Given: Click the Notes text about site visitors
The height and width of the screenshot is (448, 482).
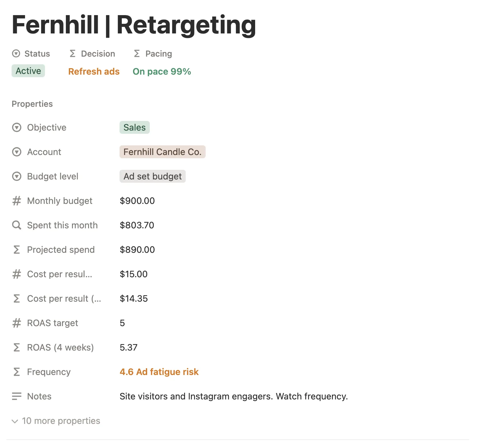Looking at the screenshot, I should click(234, 397).
